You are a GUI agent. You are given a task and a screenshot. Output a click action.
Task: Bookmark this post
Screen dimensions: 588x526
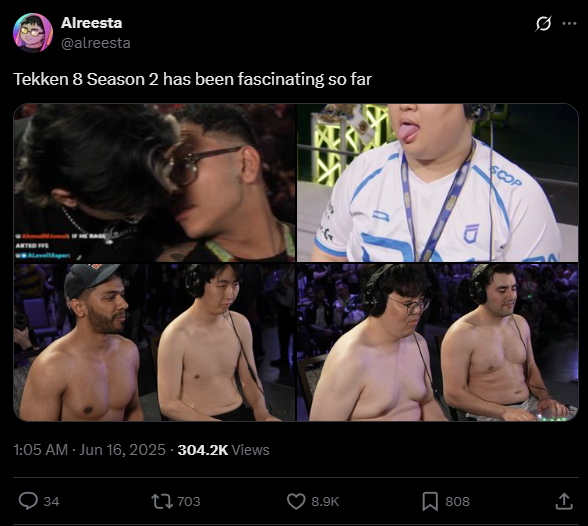pos(430,502)
